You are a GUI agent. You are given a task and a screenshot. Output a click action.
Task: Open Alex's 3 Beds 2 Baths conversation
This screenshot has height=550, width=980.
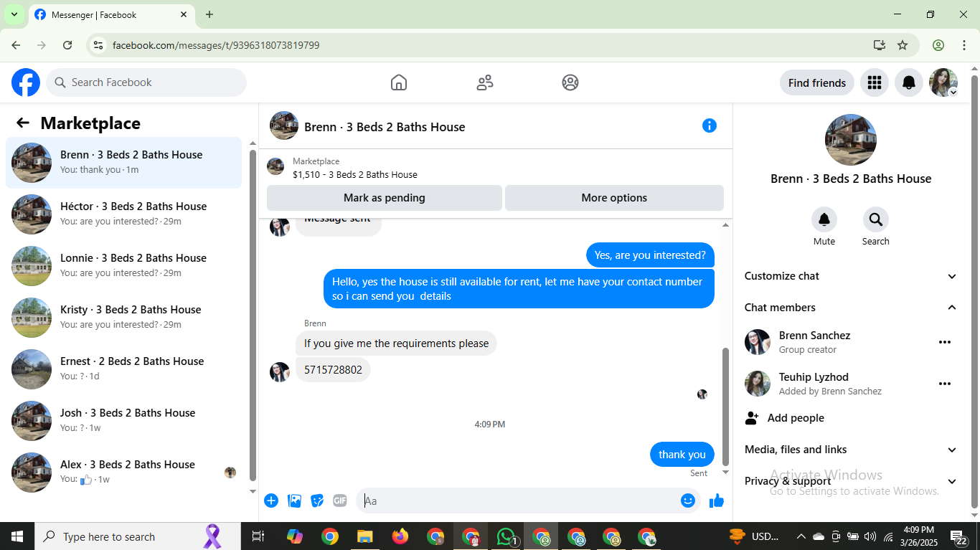pos(123,473)
